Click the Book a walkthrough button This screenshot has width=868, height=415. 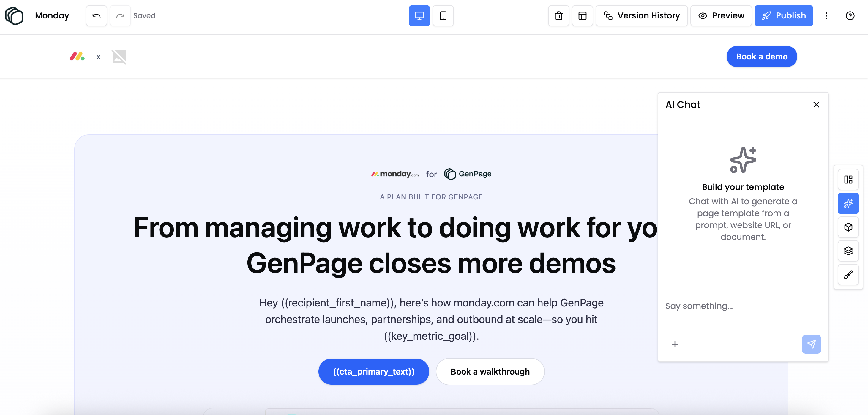point(490,372)
